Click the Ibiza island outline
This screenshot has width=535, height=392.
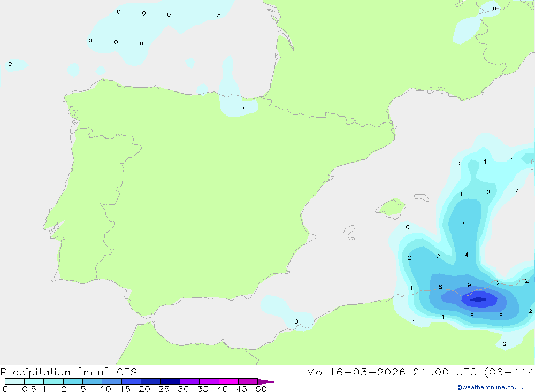click(x=349, y=229)
